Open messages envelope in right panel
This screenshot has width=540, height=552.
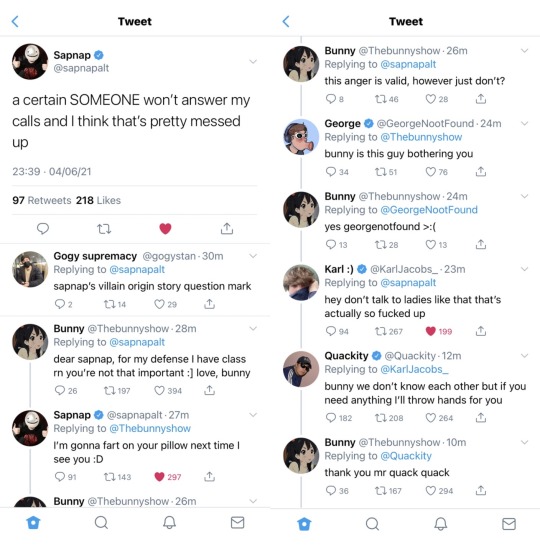point(509,524)
